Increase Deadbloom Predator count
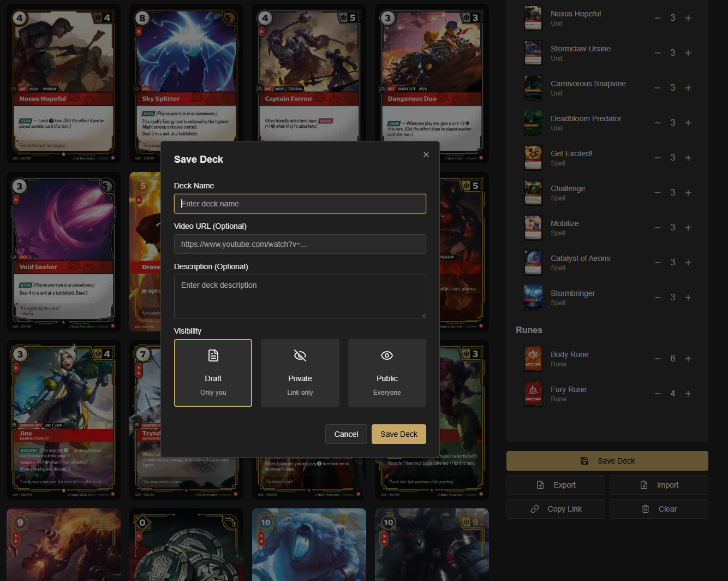 click(688, 123)
